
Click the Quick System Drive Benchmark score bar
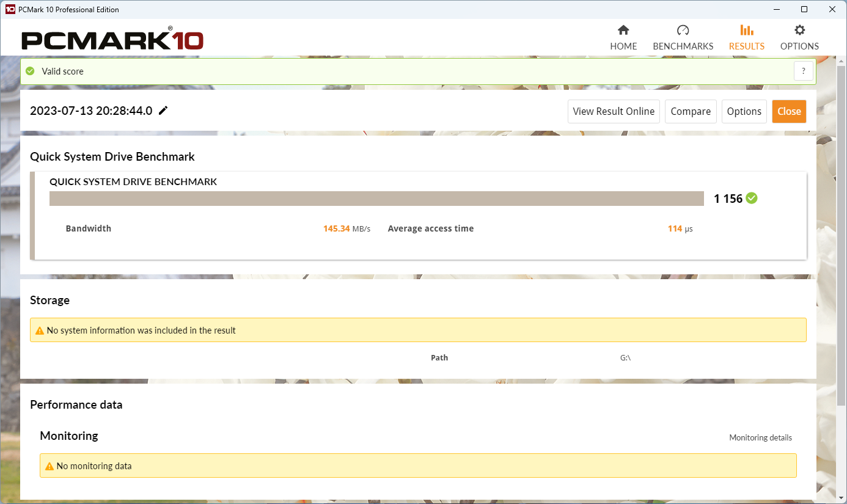coord(376,199)
